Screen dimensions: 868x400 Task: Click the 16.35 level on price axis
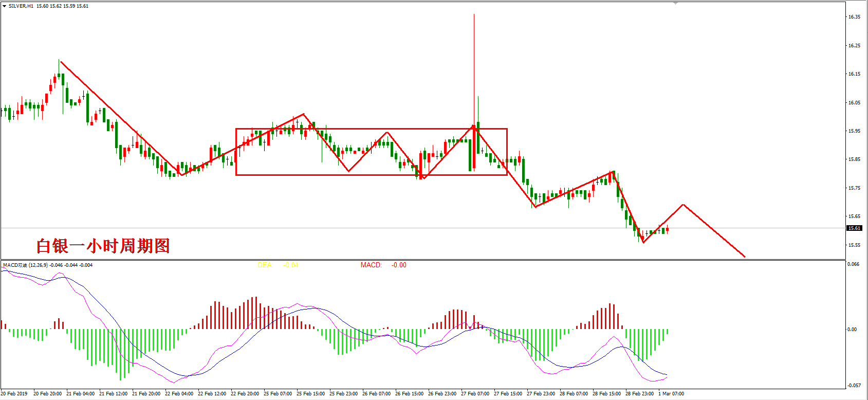[854, 17]
